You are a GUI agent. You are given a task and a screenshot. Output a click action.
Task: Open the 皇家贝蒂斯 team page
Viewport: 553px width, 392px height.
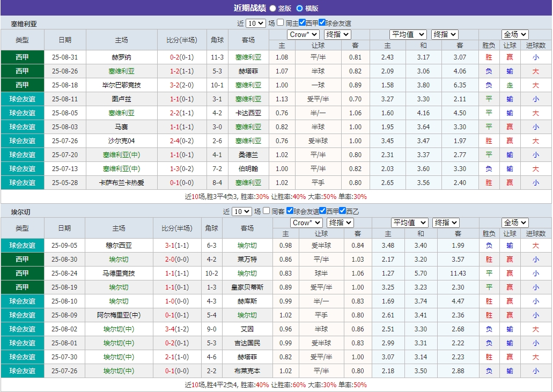point(248,287)
